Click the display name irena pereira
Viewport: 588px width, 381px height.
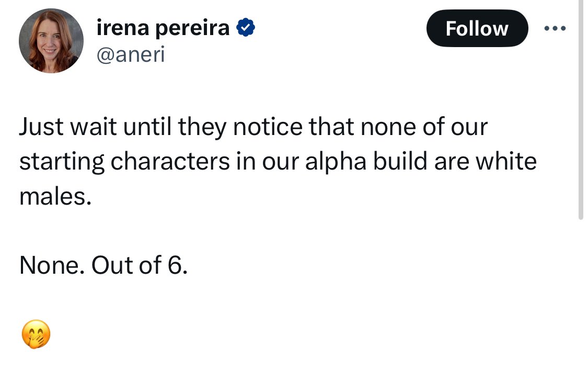(163, 28)
